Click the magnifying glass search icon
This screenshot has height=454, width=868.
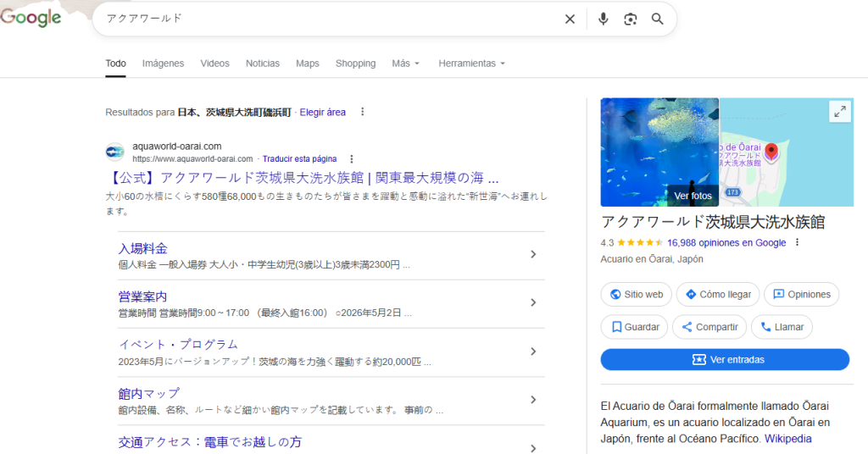657,19
